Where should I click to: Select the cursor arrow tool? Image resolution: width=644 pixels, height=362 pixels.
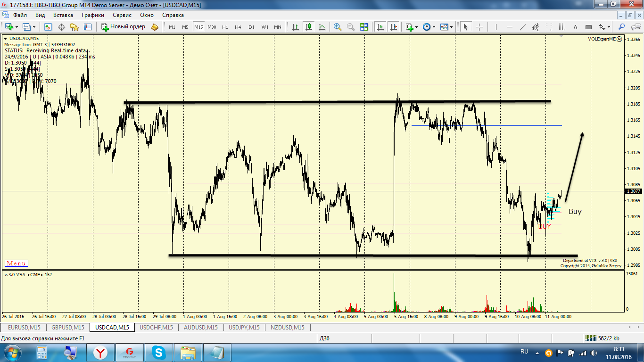click(466, 27)
